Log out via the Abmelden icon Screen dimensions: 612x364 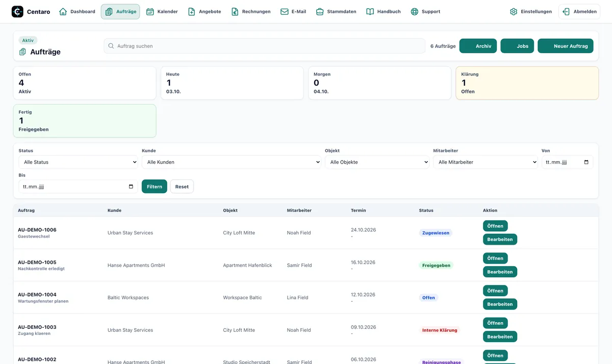[566, 12]
